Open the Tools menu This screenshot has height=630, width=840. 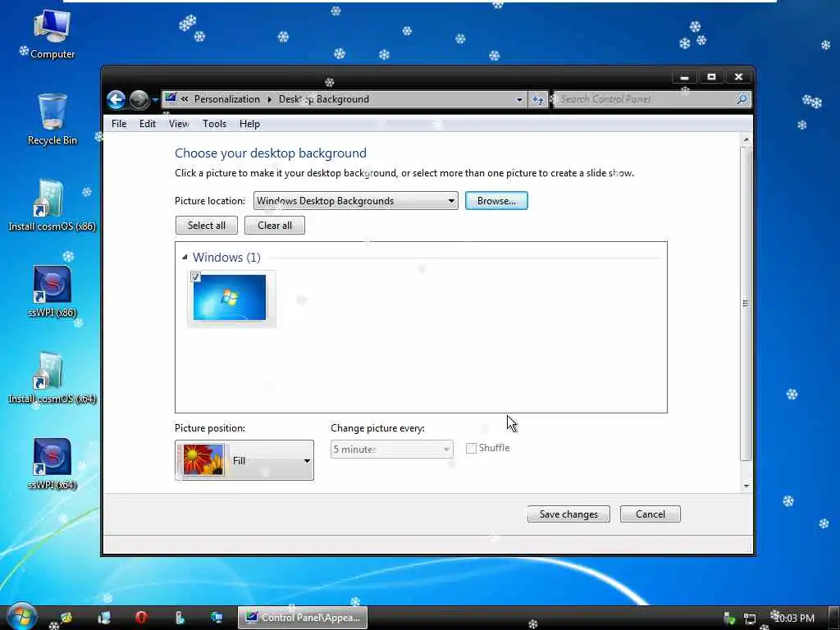point(214,124)
